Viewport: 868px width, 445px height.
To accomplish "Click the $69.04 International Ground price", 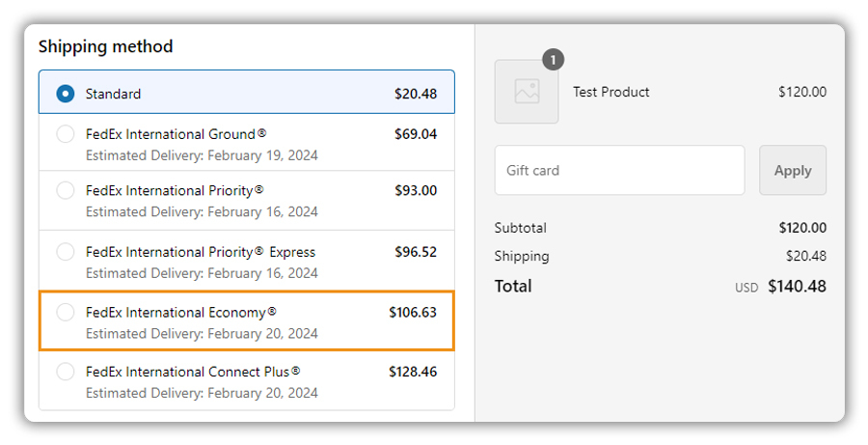I will coord(415,134).
